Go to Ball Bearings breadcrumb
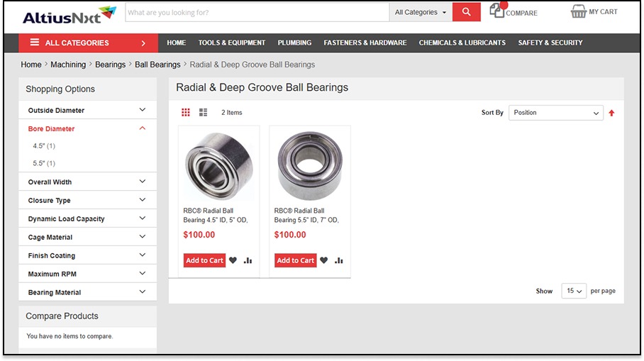 point(157,65)
